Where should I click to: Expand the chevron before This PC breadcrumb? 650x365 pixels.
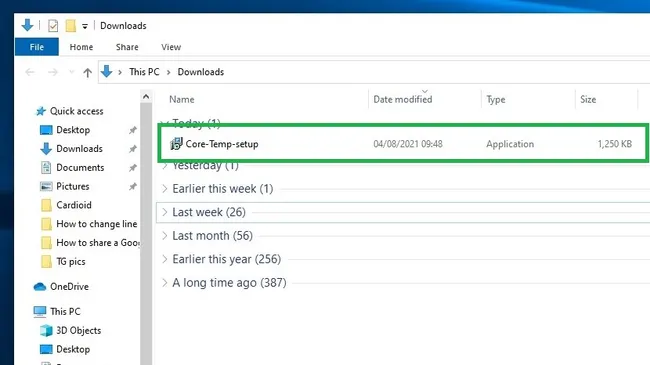(x=120, y=72)
